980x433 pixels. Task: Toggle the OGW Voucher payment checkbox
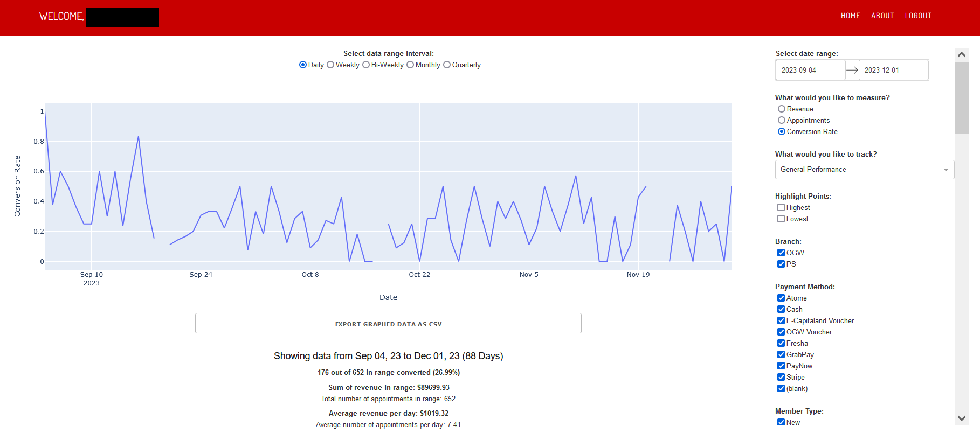tap(781, 332)
